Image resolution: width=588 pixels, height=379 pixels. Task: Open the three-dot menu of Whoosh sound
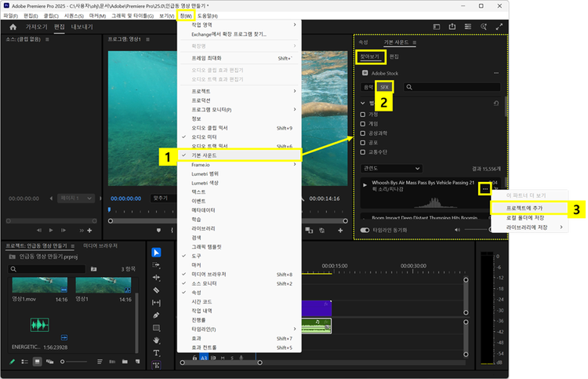tap(486, 188)
